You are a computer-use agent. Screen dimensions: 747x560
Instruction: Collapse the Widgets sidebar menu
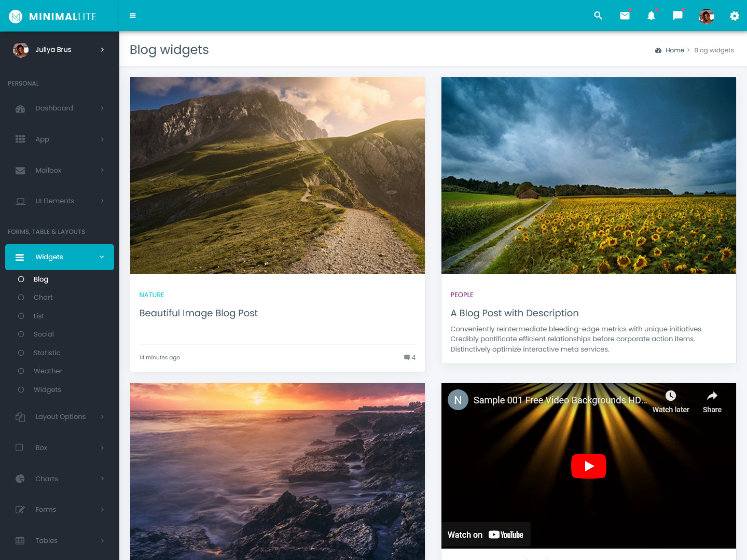[x=60, y=257]
